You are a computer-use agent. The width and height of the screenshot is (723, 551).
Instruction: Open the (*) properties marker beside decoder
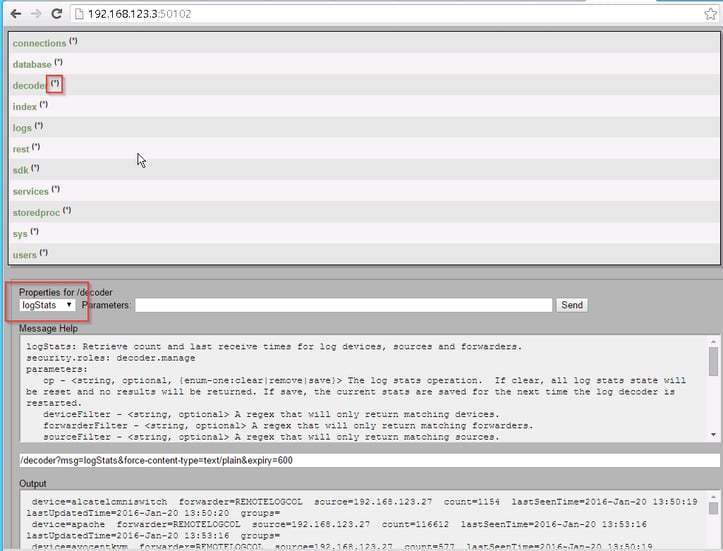pyautogui.click(x=55, y=83)
